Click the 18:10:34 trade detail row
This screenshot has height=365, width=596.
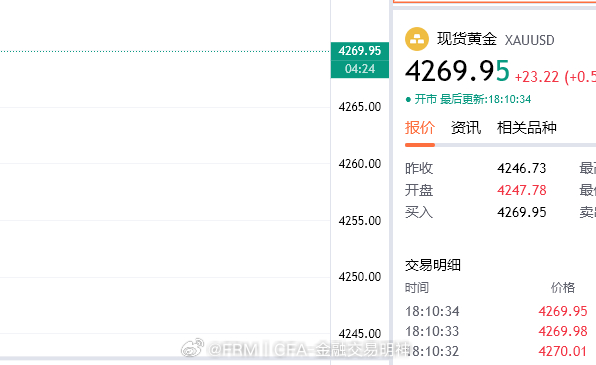pyautogui.click(x=496, y=311)
